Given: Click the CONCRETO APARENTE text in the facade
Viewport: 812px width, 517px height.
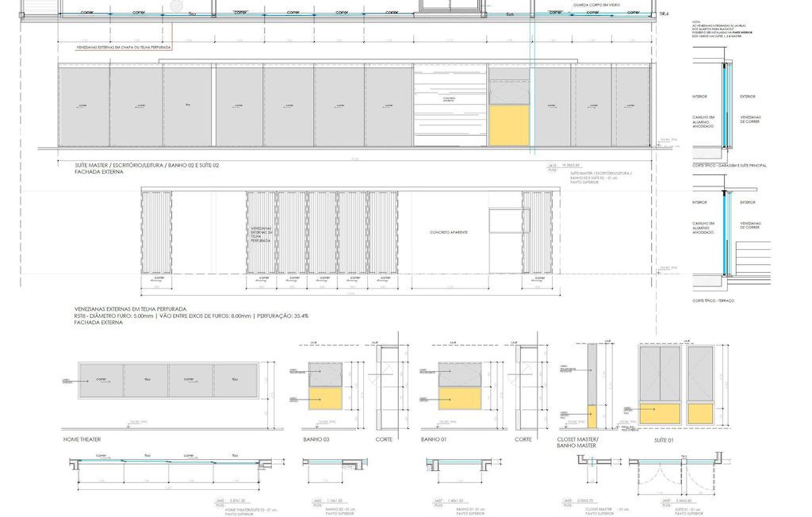Looking at the screenshot, I should click(448, 232).
